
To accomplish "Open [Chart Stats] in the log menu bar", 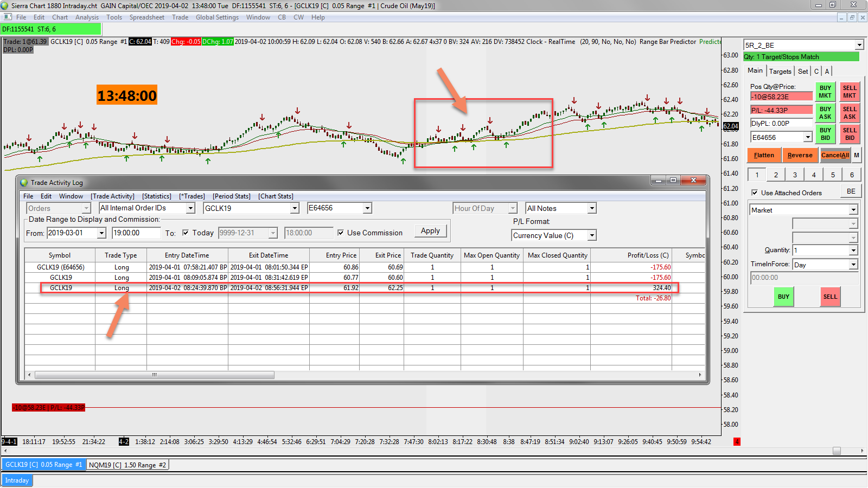I will tap(276, 196).
